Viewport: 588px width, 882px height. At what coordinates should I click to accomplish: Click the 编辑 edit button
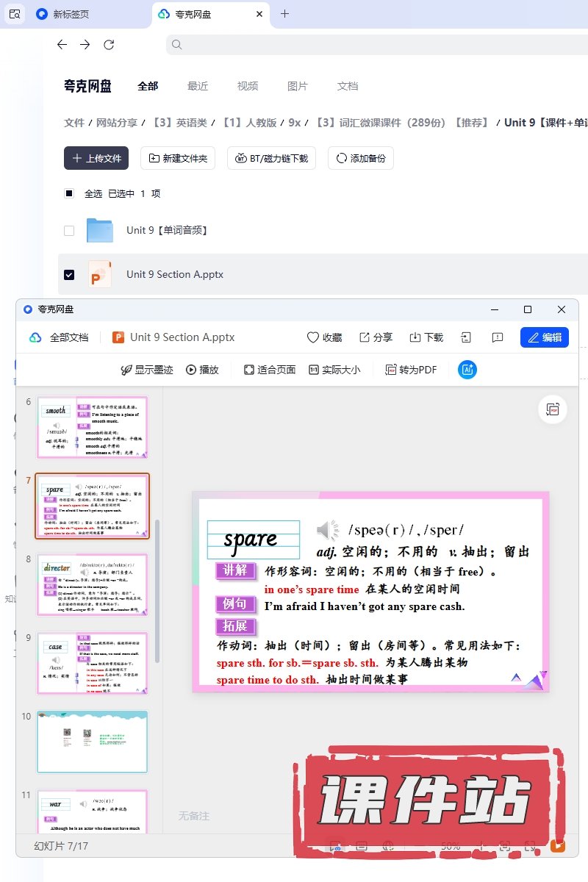pos(545,337)
